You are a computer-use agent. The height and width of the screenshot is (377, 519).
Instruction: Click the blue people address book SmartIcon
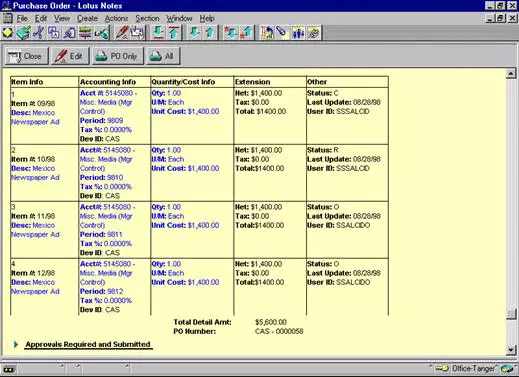298,33
